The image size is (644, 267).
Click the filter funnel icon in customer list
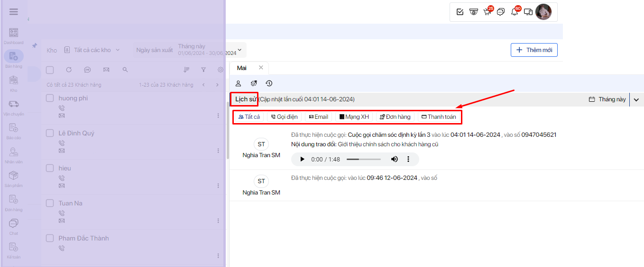203,70
